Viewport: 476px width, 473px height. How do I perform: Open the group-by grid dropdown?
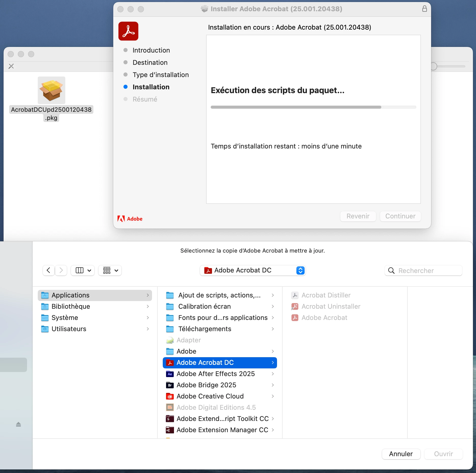(110, 270)
